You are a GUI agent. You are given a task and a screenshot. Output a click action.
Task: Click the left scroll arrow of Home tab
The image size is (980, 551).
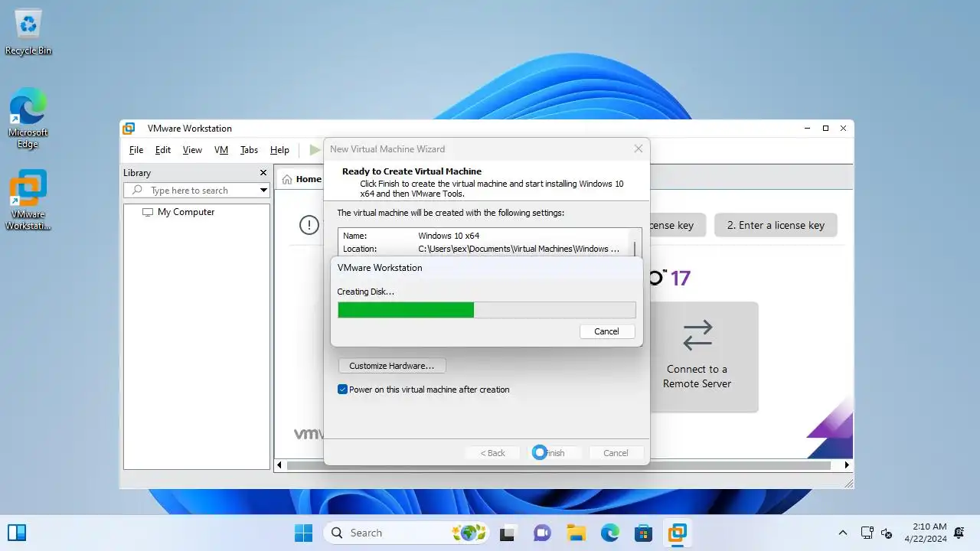279,465
